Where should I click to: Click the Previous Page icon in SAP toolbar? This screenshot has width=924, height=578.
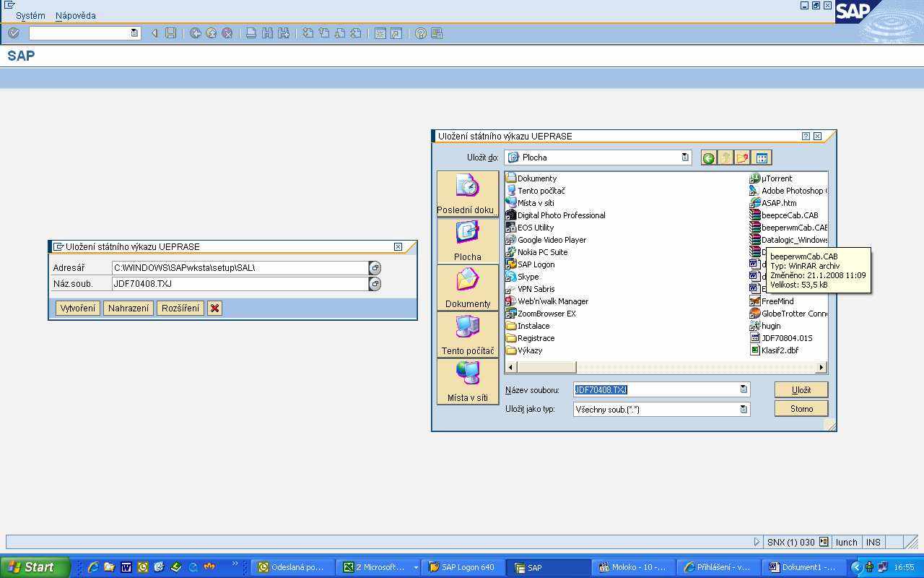tap(323, 33)
